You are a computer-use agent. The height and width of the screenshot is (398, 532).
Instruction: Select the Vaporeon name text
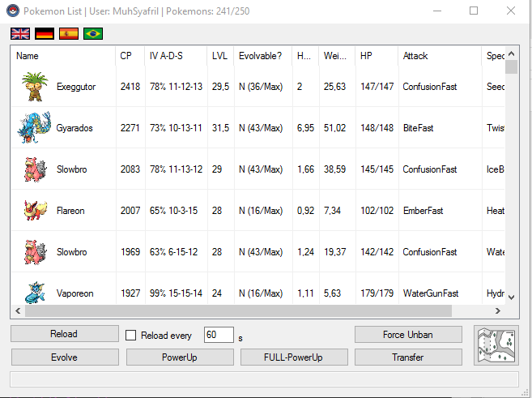coord(74,293)
